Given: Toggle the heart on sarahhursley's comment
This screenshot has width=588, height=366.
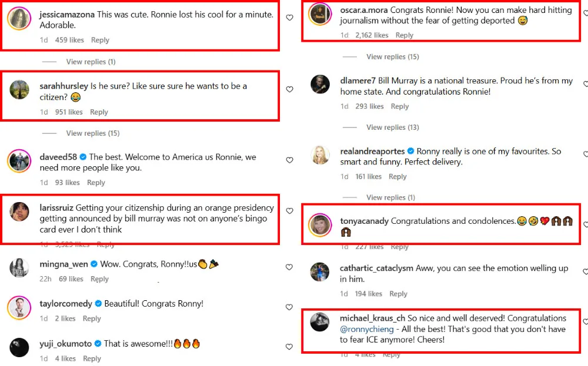Looking at the screenshot, I should pyautogui.click(x=289, y=90).
